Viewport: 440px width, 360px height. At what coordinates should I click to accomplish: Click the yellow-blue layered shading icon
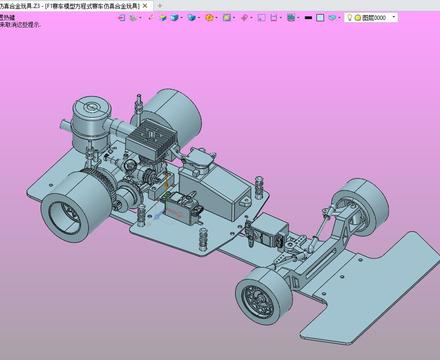click(163, 18)
